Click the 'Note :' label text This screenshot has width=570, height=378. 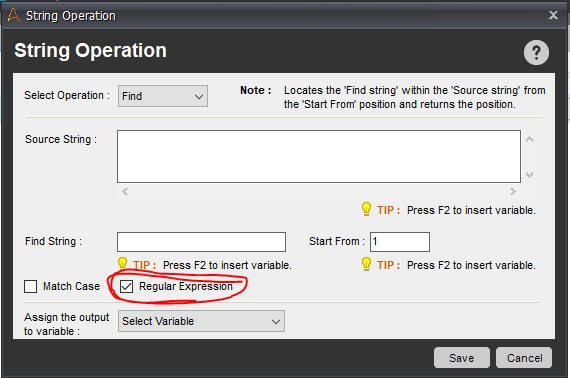(256, 90)
